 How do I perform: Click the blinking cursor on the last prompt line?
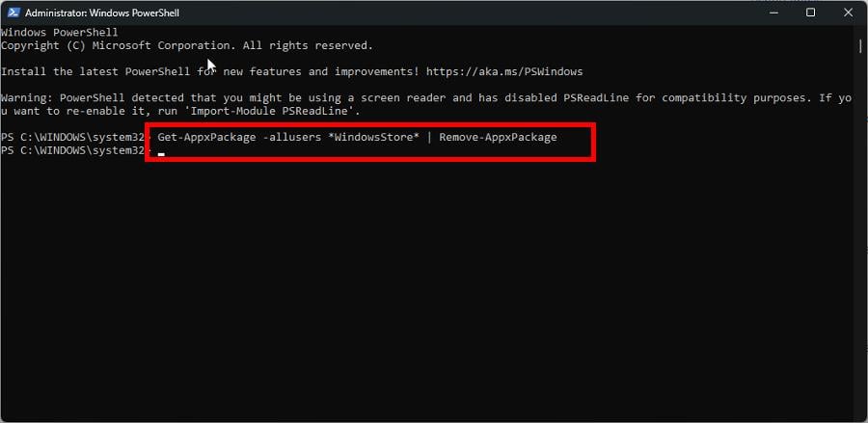click(161, 153)
